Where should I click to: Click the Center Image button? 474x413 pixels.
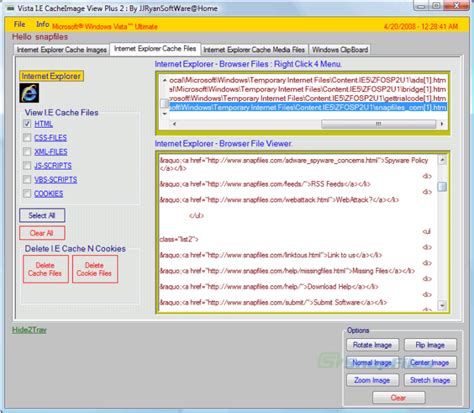pyautogui.click(x=430, y=363)
